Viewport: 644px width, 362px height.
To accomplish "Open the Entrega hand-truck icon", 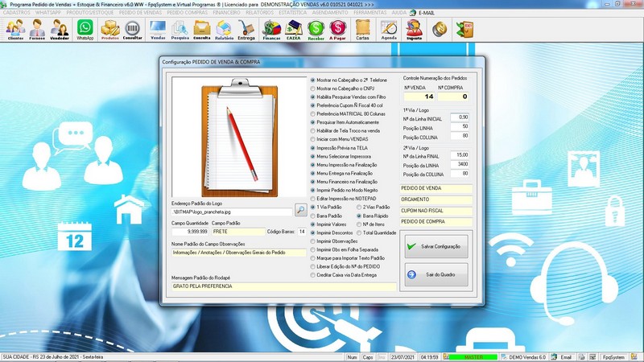I will 246,30.
